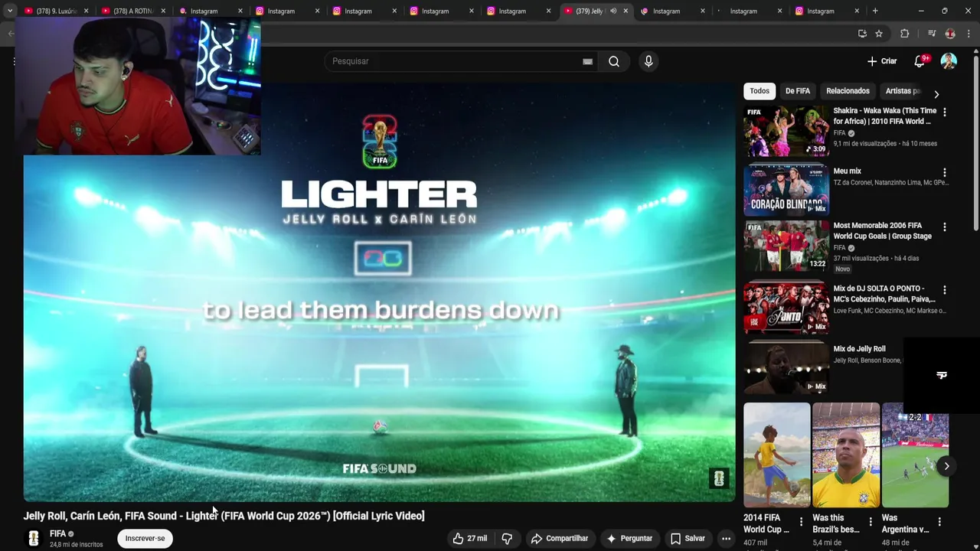Select the Relacionados filter chip
Image resolution: width=980 pixels, height=551 pixels.
848,91
